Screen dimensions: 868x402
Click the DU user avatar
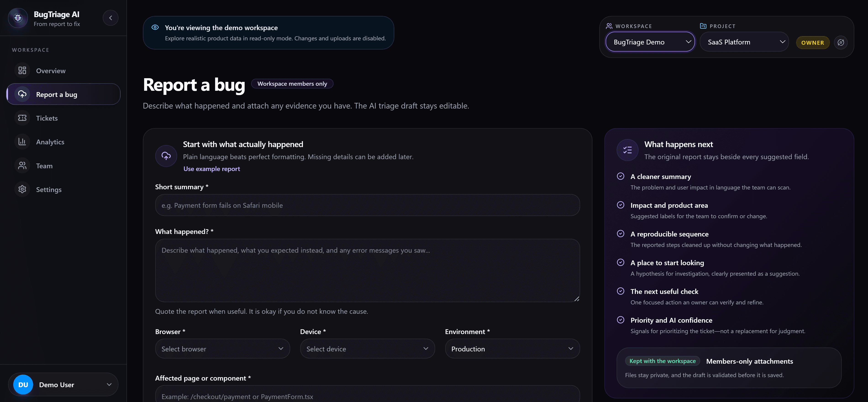tap(23, 384)
